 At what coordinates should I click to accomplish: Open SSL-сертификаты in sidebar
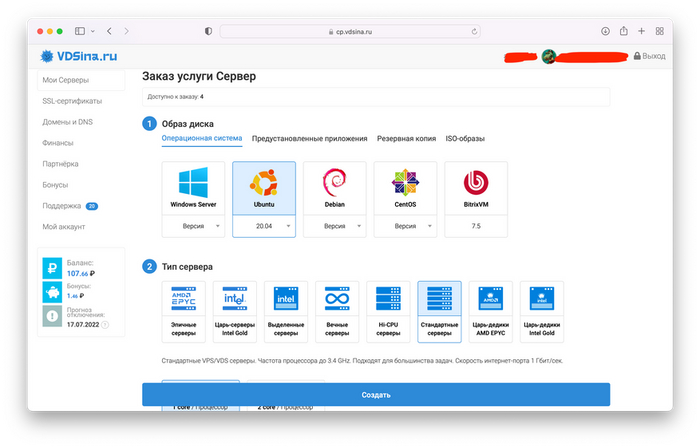coord(72,101)
